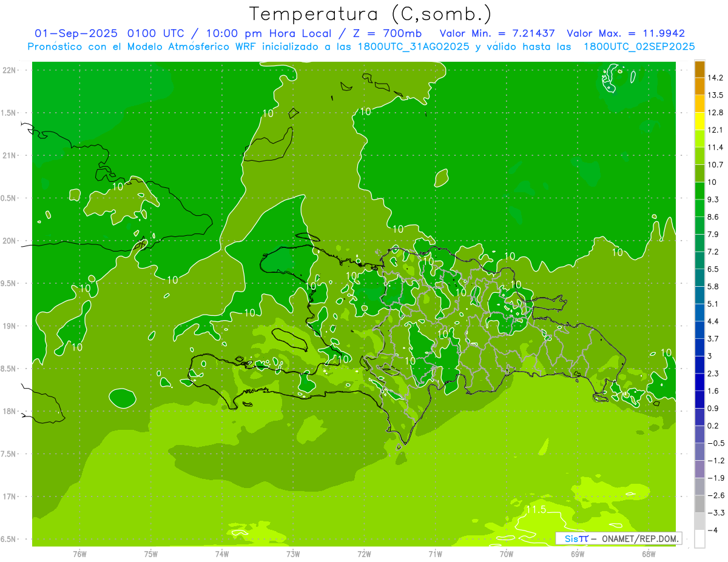Click the '11.5' contour label
Screen dimensions: 728x562
pyautogui.click(x=536, y=510)
